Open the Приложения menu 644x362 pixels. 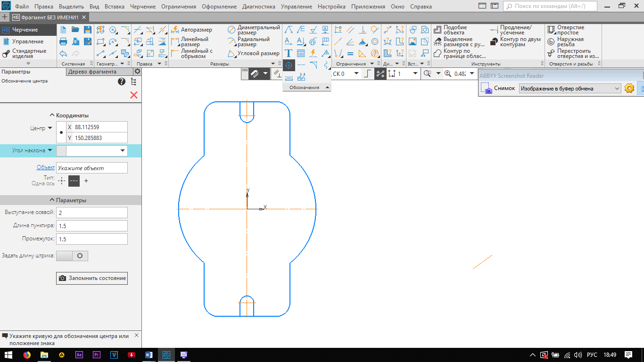click(367, 7)
